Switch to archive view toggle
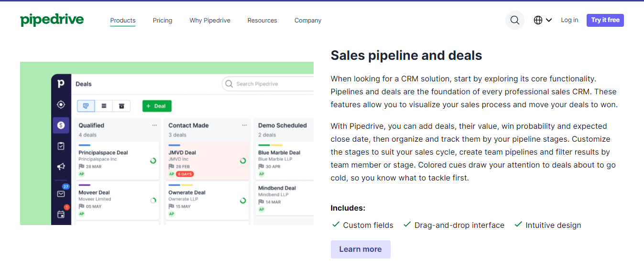This screenshot has width=644, height=270. point(121,106)
